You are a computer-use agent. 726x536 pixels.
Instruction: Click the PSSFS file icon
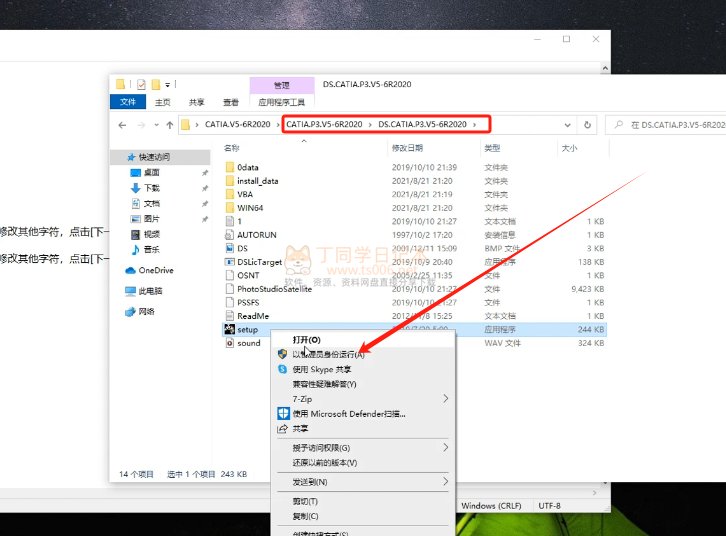[230, 302]
